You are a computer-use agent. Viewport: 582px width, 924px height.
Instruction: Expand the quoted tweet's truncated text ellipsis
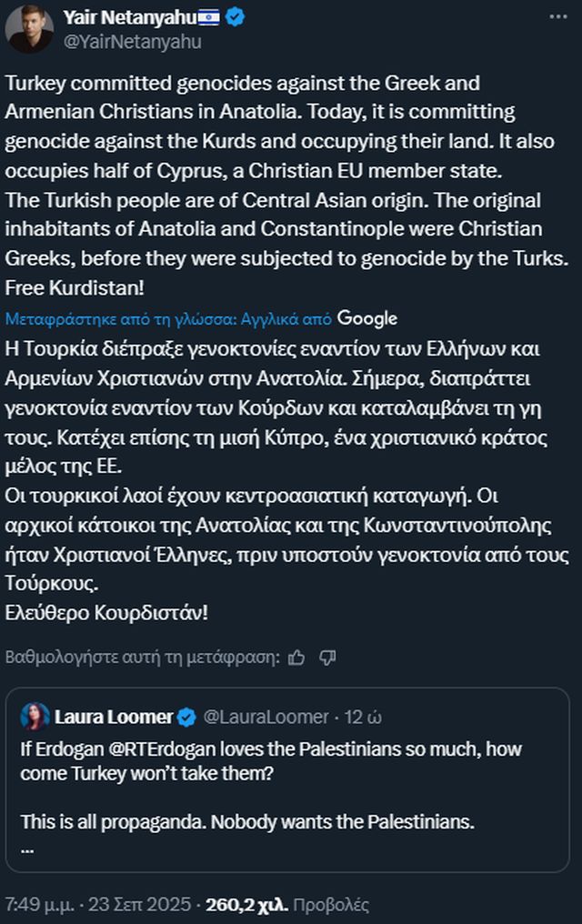pos(27,849)
